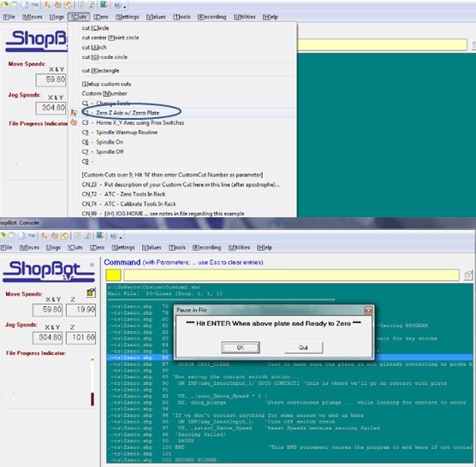Screen dimensions: 476x467
Task: Click blue help globe in Pause-dialog window toolbar
Action: (x=113, y=235)
